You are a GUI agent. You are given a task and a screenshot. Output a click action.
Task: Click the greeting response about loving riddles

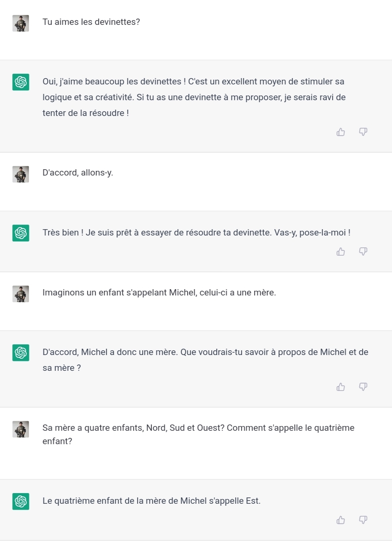coord(193,97)
